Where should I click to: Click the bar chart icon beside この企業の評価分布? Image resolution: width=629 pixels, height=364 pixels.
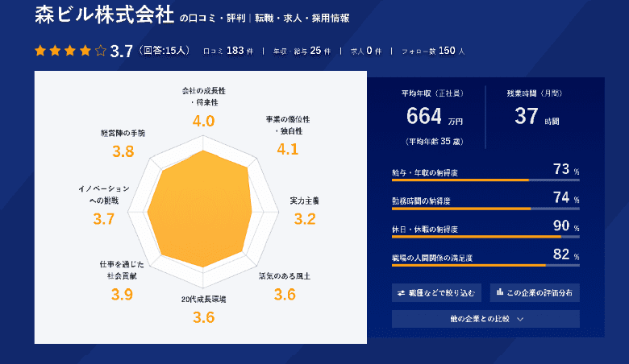500,292
